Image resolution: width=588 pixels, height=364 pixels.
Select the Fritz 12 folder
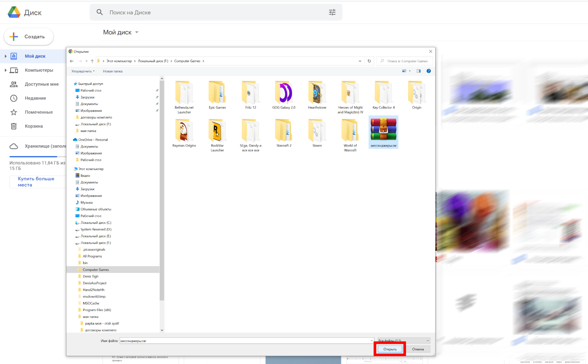pos(251,95)
